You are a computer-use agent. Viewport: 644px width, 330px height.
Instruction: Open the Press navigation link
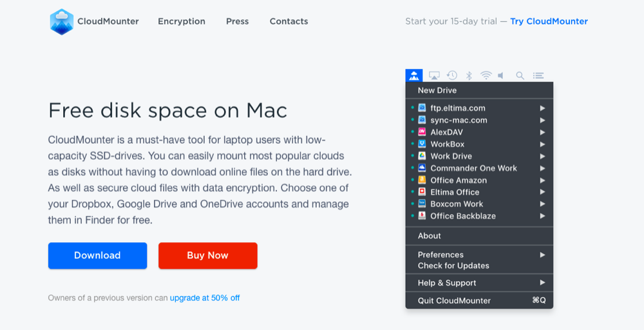tap(238, 21)
